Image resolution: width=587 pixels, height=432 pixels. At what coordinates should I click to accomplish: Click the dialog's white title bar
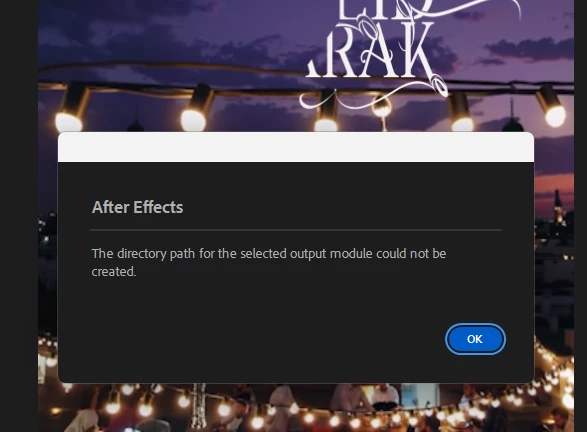point(296,147)
